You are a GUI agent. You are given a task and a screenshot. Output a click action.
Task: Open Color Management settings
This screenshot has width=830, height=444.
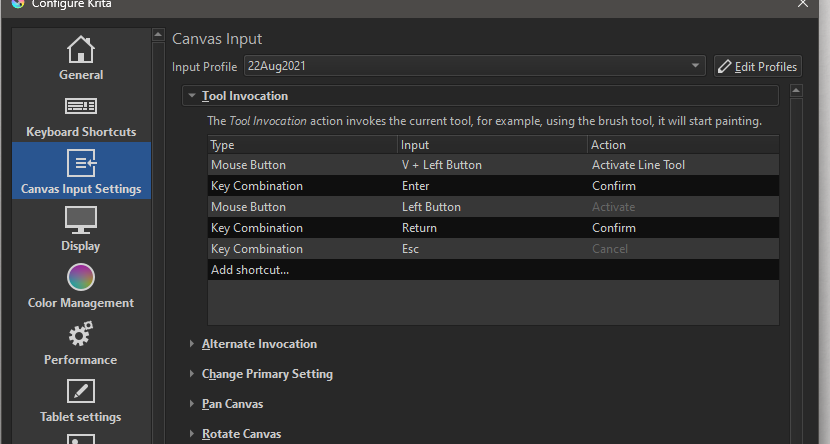(x=81, y=285)
